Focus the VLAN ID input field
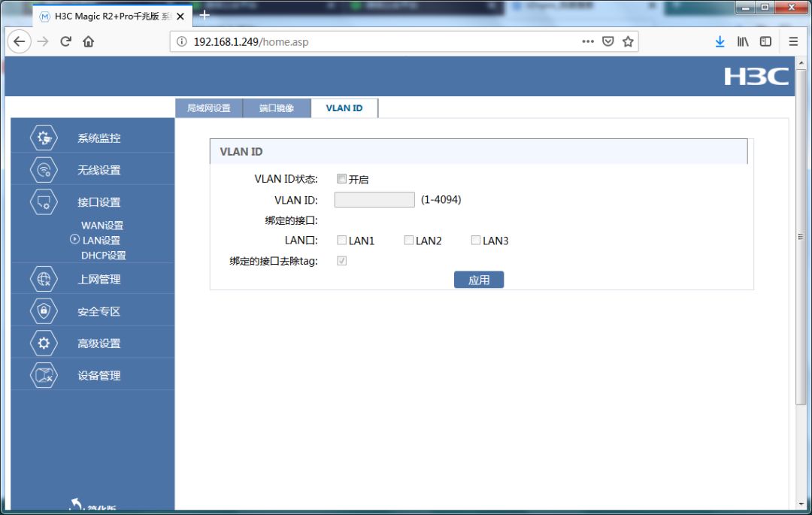 [374, 199]
